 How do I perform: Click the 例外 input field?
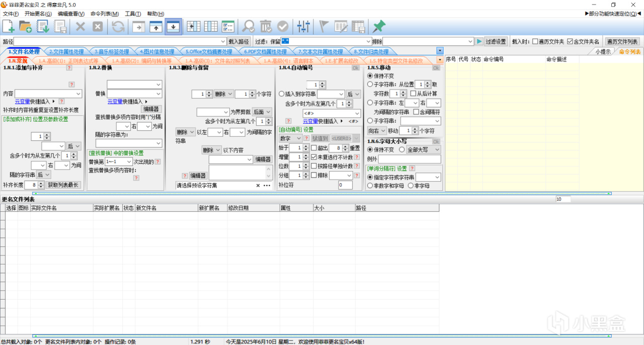[410, 159]
